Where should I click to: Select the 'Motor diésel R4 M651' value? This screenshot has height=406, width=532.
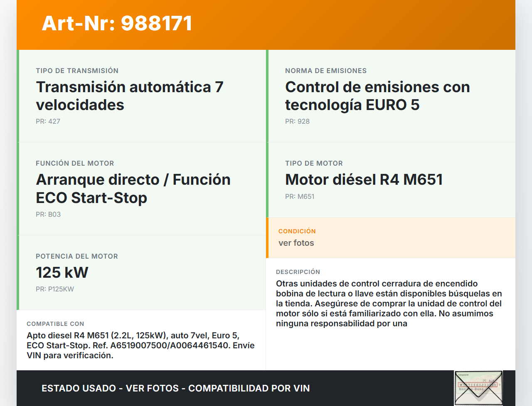(364, 180)
